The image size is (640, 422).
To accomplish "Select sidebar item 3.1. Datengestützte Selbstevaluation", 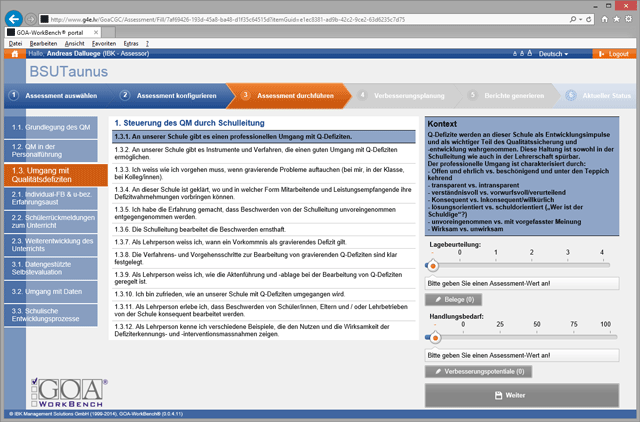I will point(51,268).
